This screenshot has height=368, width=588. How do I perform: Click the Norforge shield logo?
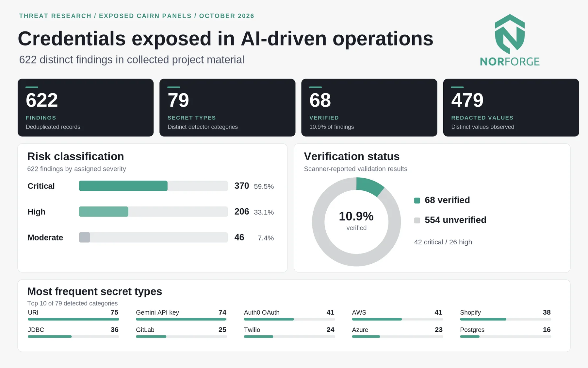tap(510, 34)
